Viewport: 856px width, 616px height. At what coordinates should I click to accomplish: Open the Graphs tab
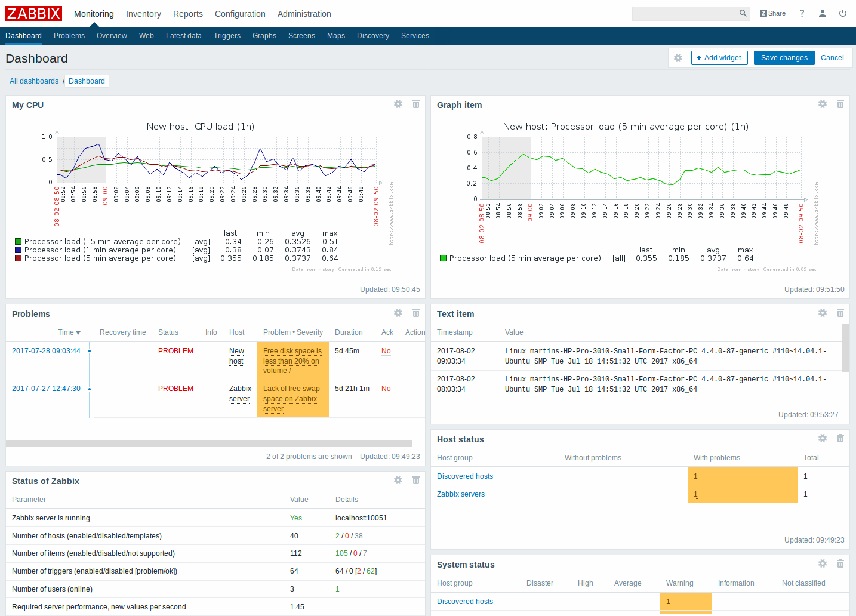[x=264, y=36]
